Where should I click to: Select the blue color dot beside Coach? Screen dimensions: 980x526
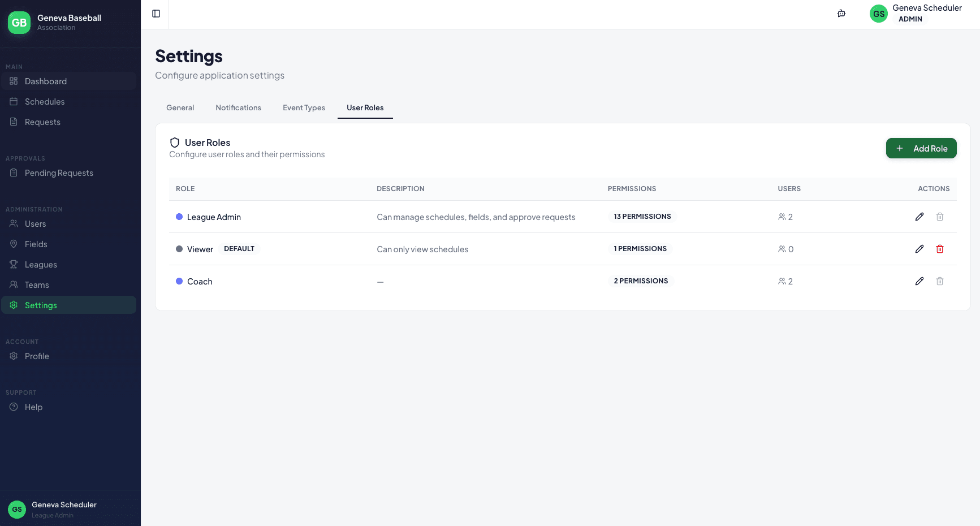click(x=179, y=281)
